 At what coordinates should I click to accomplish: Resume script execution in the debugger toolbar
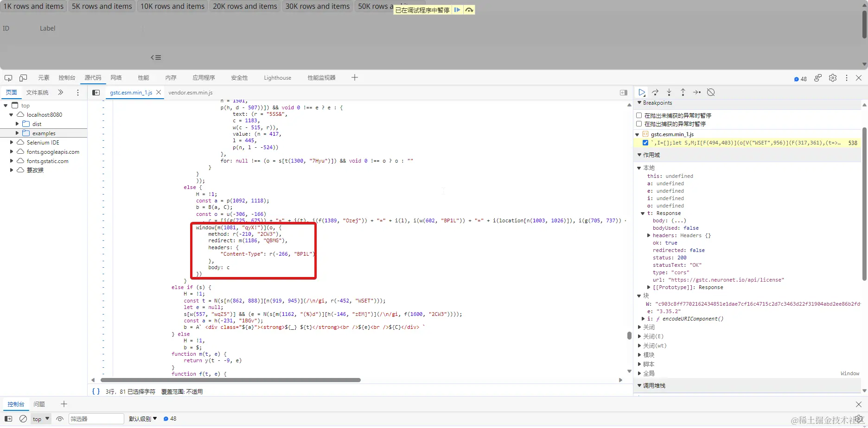[642, 92]
